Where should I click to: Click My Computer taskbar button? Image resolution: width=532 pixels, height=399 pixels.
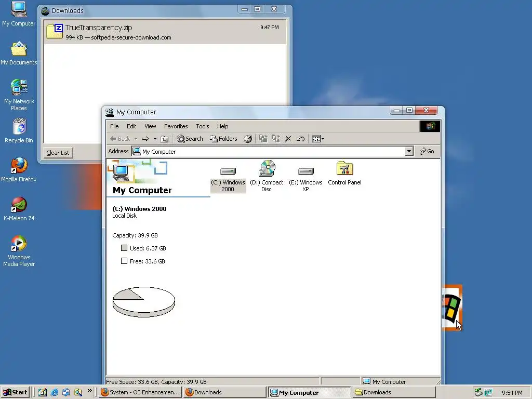pos(309,393)
